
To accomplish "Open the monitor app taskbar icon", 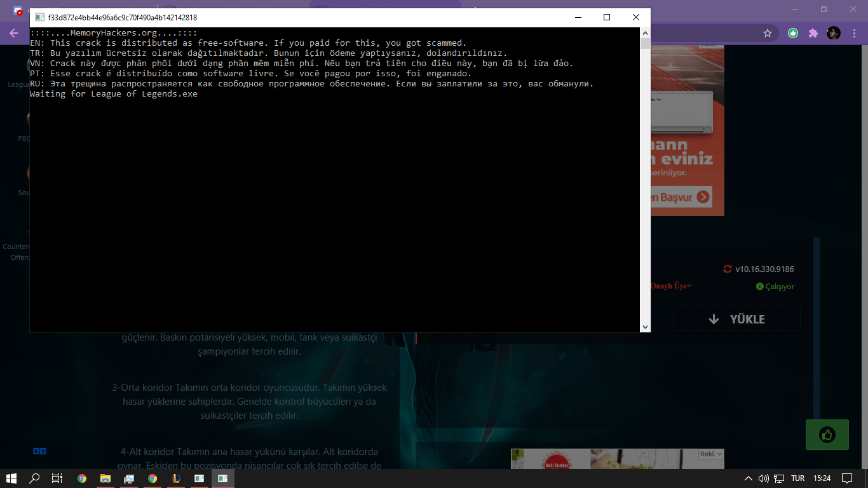I will click(x=129, y=478).
